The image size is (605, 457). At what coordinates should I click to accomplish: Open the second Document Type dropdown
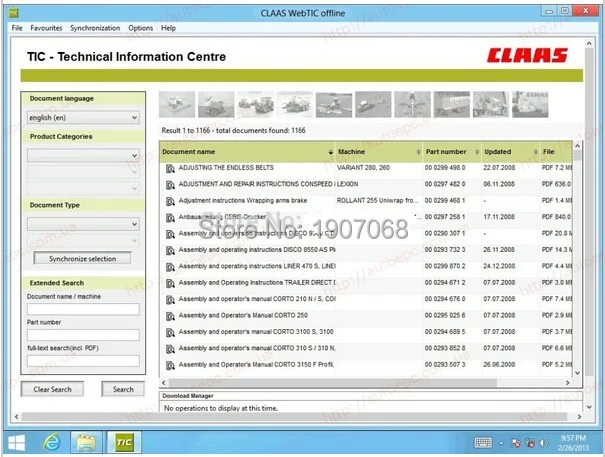click(83, 240)
